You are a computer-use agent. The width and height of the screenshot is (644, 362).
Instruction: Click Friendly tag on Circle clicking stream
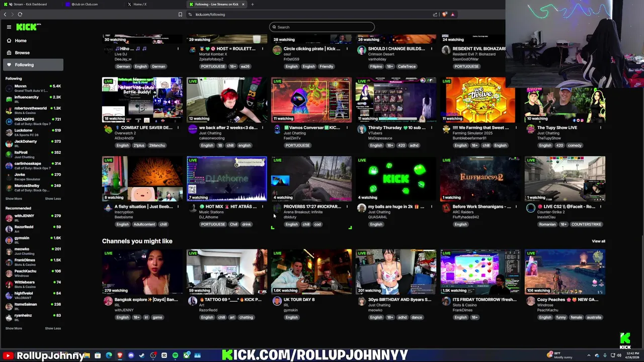(x=326, y=66)
